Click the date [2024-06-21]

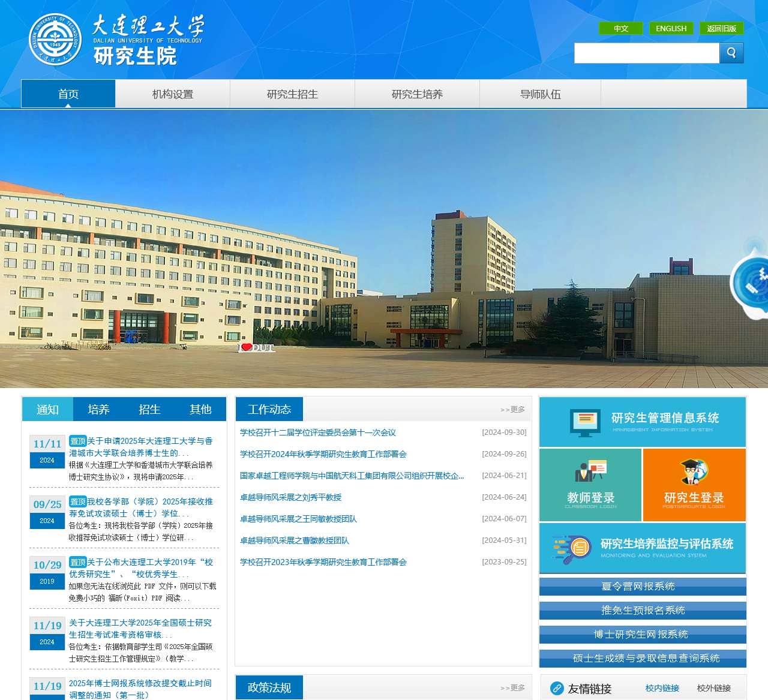tap(504, 476)
